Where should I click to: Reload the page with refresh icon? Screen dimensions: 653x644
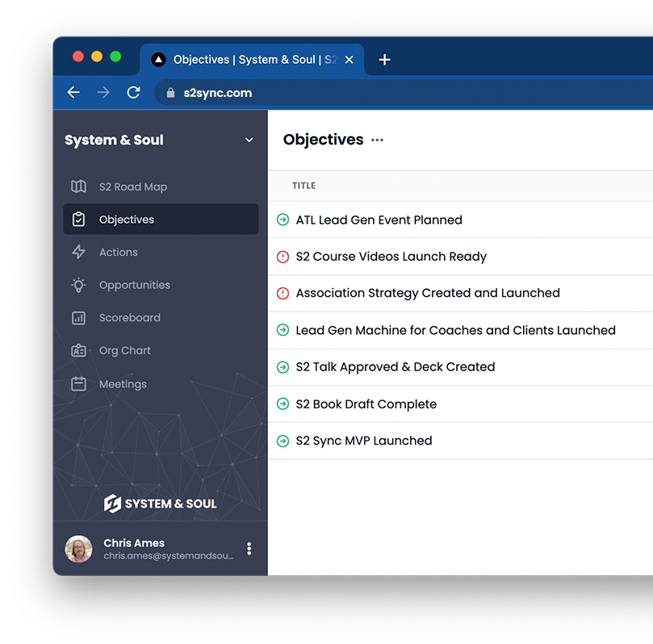[x=133, y=92]
